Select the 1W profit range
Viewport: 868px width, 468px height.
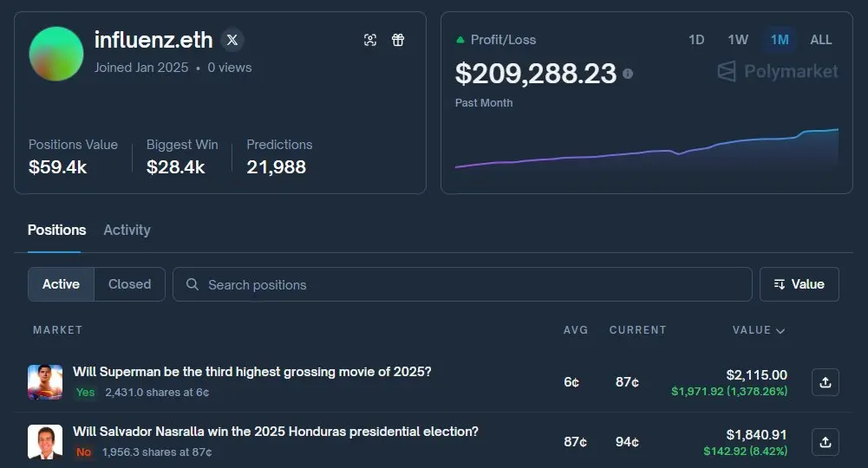(x=738, y=40)
